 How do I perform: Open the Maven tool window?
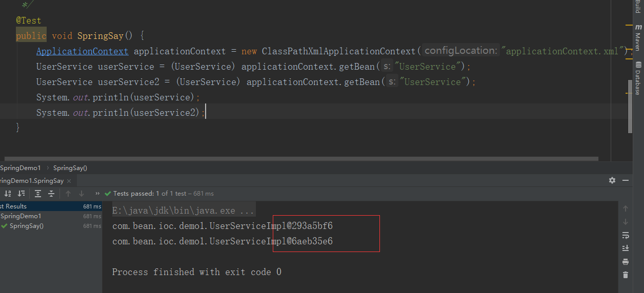coord(638,38)
